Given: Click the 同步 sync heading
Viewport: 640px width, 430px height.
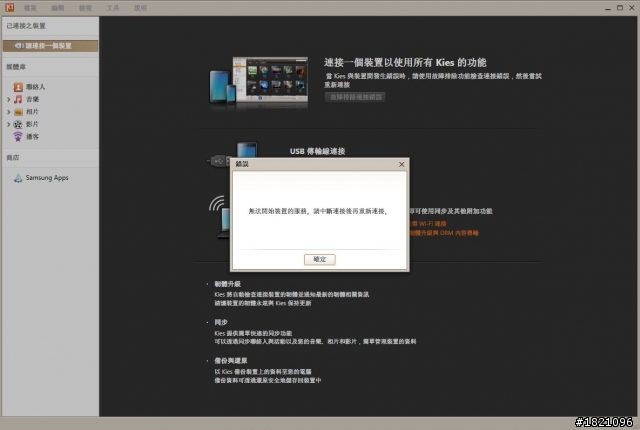Looking at the screenshot, I should [x=221, y=322].
